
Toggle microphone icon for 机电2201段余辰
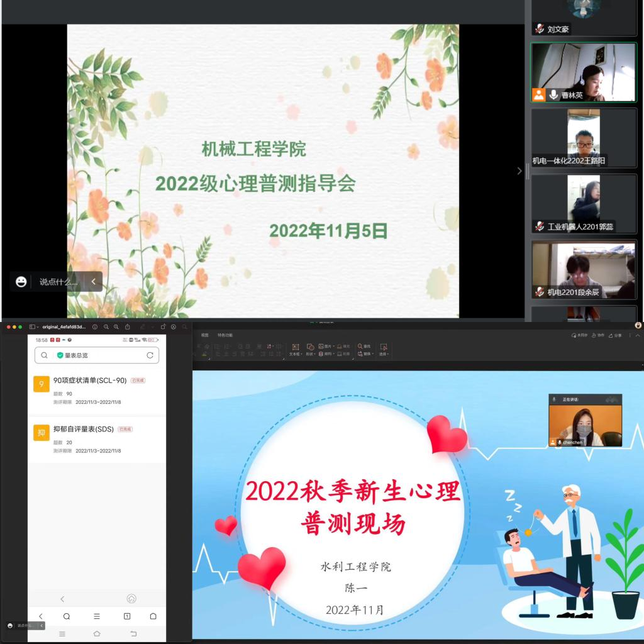coord(540,292)
